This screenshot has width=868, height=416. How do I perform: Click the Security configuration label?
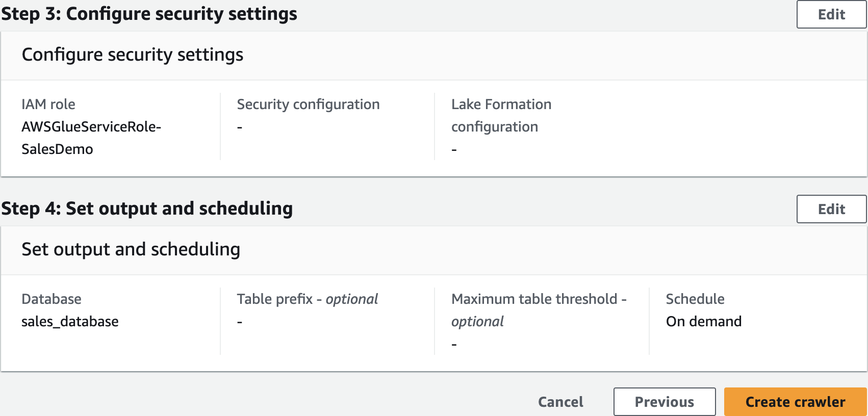pos(308,105)
